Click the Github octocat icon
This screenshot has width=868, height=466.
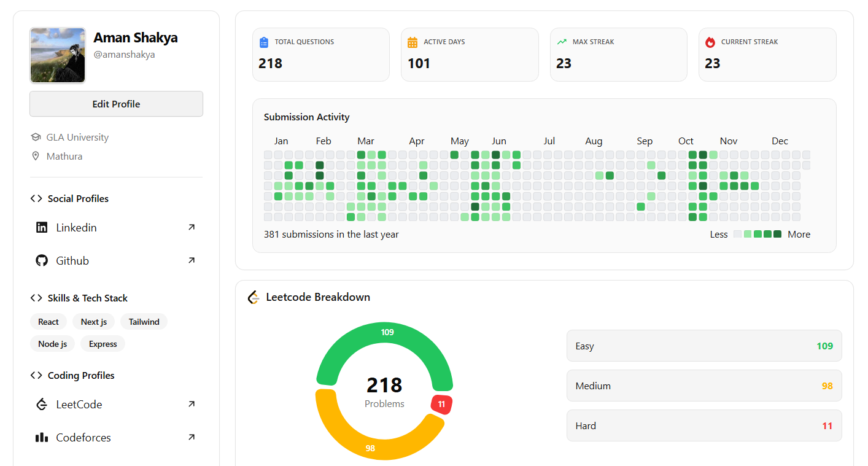point(42,261)
